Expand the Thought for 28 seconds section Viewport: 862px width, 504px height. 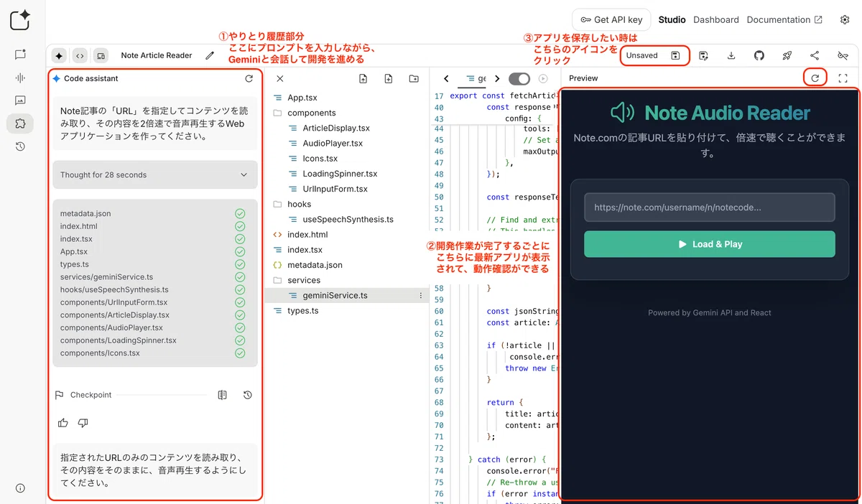point(155,174)
